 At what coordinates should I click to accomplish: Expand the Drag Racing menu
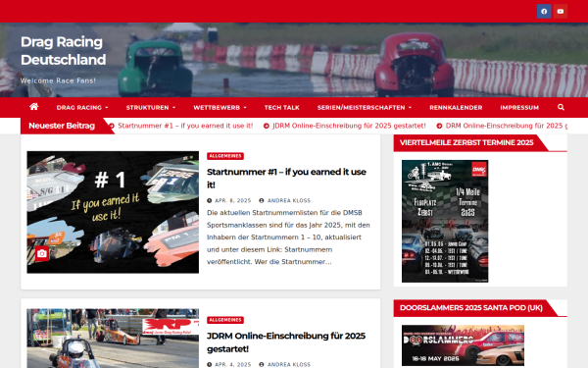82,107
